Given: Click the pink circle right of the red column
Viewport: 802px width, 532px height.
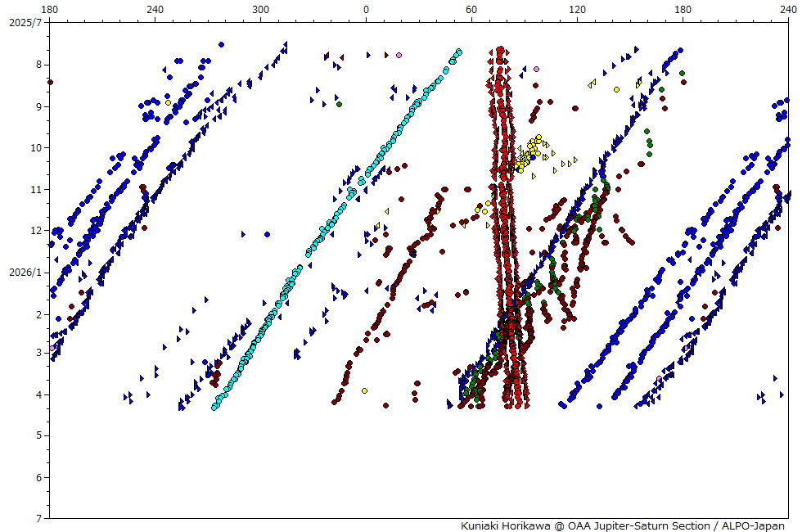Looking at the screenshot, I should click(536, 70).
